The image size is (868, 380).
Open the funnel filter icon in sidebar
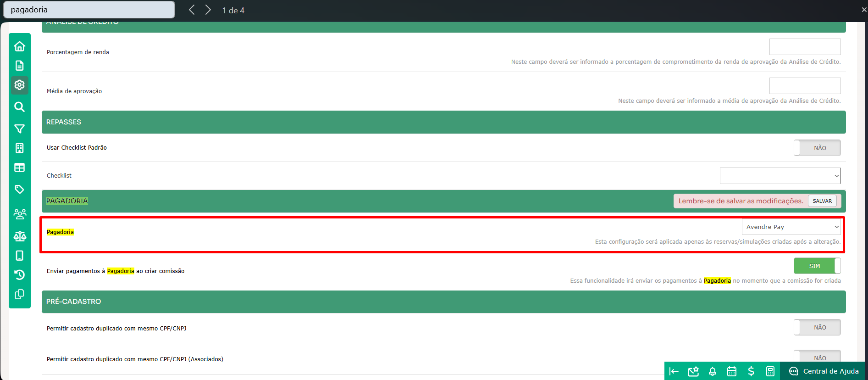tap(19, 129)
